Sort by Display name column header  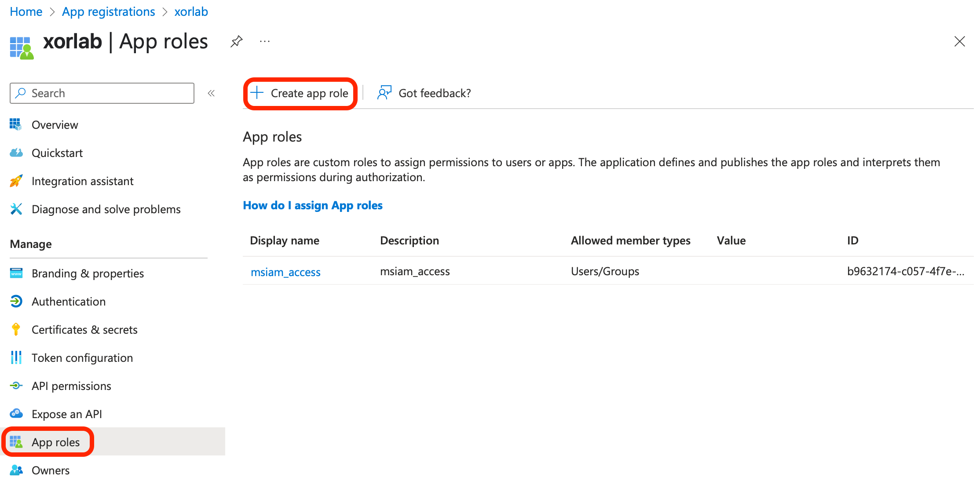(x=285, y=240)
